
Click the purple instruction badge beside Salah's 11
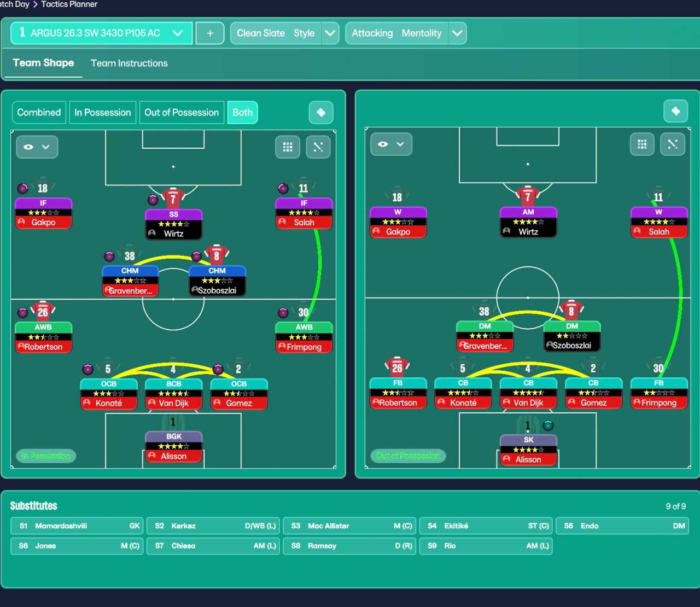[283, 189]
